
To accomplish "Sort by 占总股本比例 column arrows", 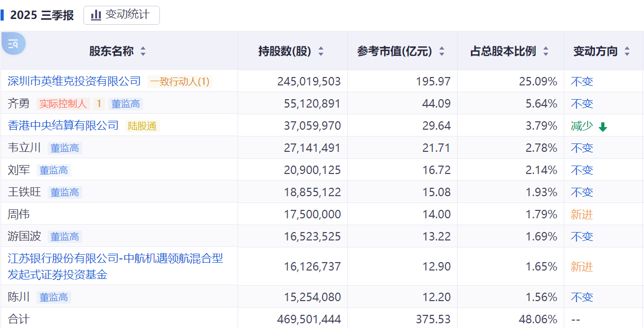I will 546,51.
